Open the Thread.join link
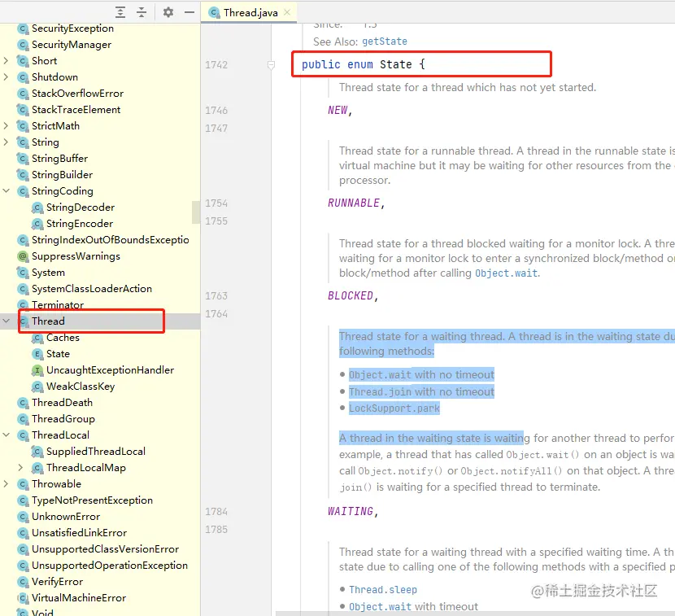675x616 pixels. coord(380,391)
